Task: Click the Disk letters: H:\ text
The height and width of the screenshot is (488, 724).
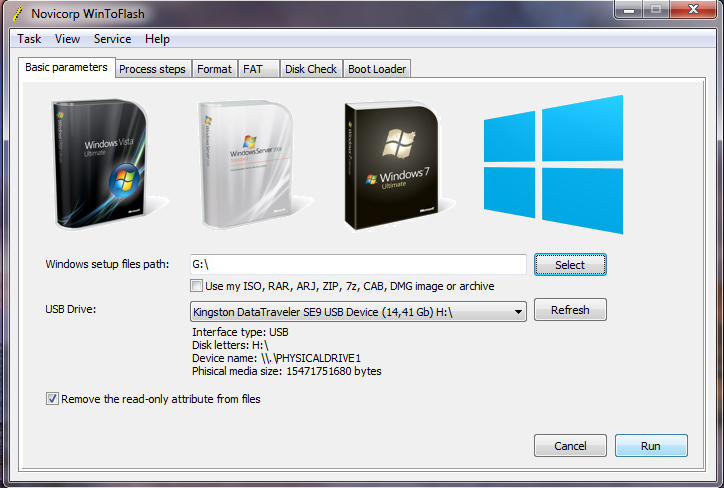Action: click(x=230, y=345)
